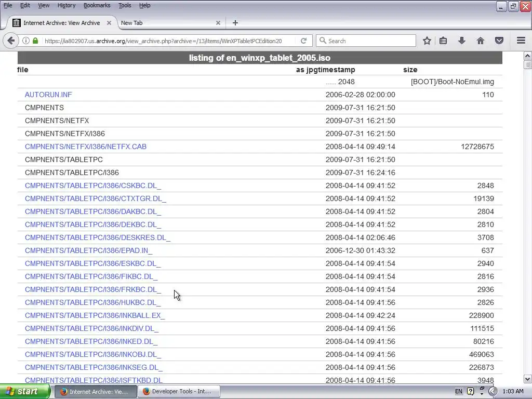Click the scrollbar up arrow
This screenshot has height=399, width=532.
click(x=528, y=56)
